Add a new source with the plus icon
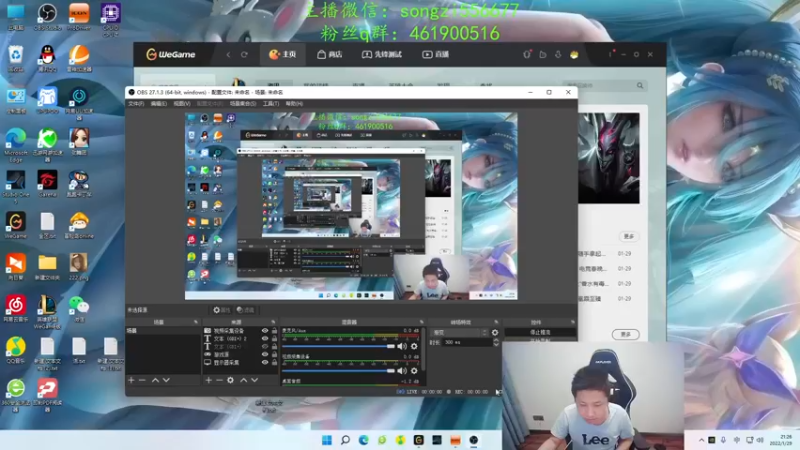The height and width of the screenshot is (450, 800). coord(208,380)
